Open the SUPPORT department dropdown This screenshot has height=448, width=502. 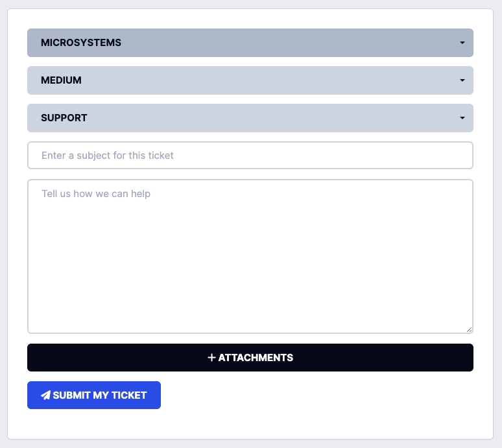coord(250,118)
